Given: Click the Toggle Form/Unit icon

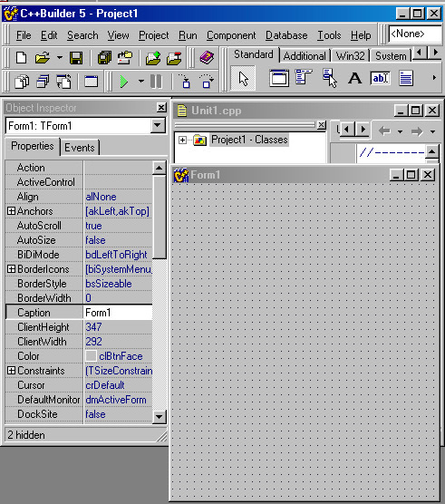Looking at the screenshot, I should pos(63,82).
